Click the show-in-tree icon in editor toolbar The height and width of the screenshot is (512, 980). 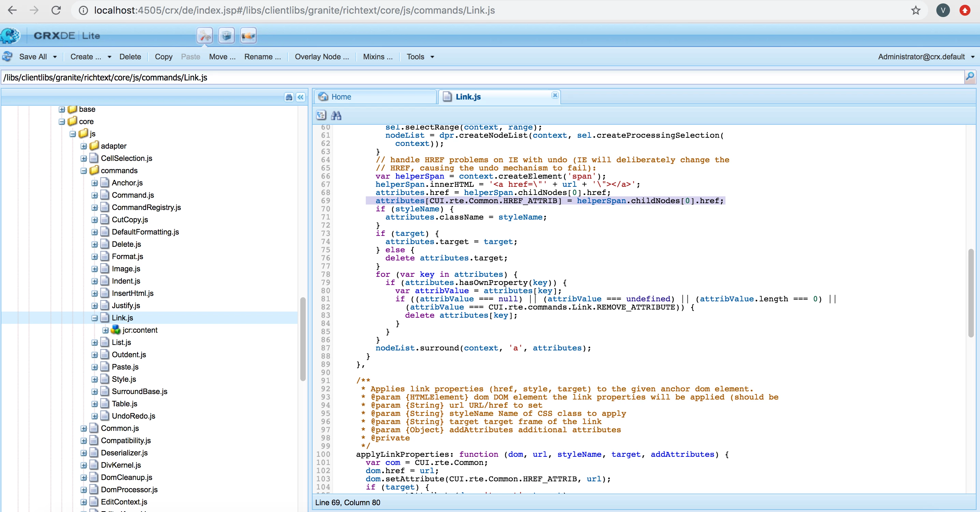tap(321, 115)
